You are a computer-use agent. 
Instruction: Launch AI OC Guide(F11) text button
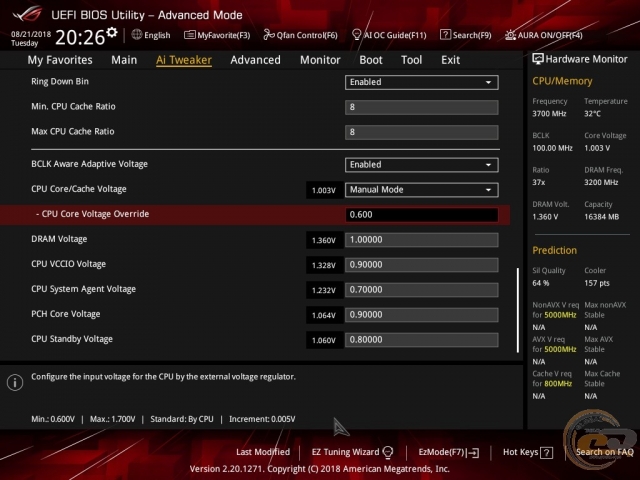[x=395, y=36]
